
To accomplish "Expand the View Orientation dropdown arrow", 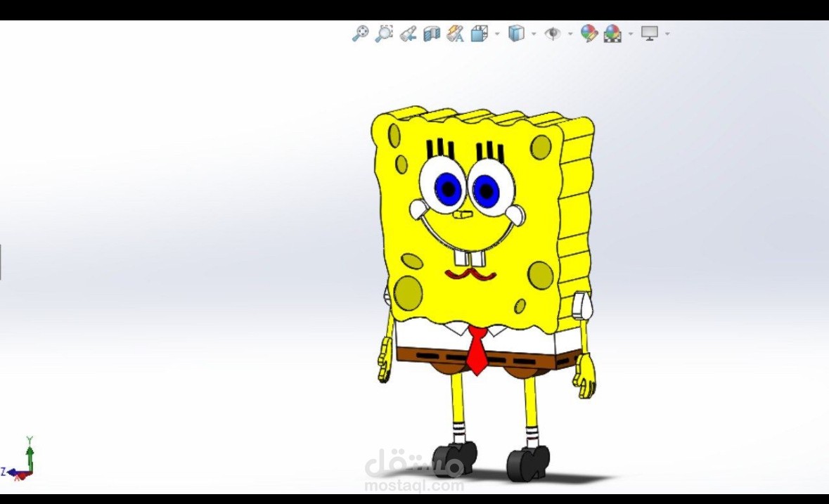I will 497,34.
